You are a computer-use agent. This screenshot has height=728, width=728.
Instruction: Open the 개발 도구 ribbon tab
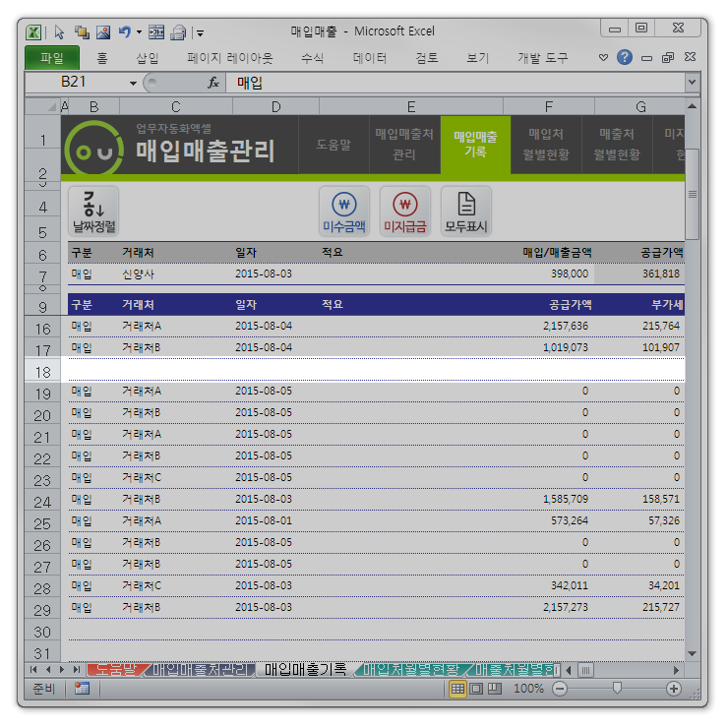pos(543,58)
